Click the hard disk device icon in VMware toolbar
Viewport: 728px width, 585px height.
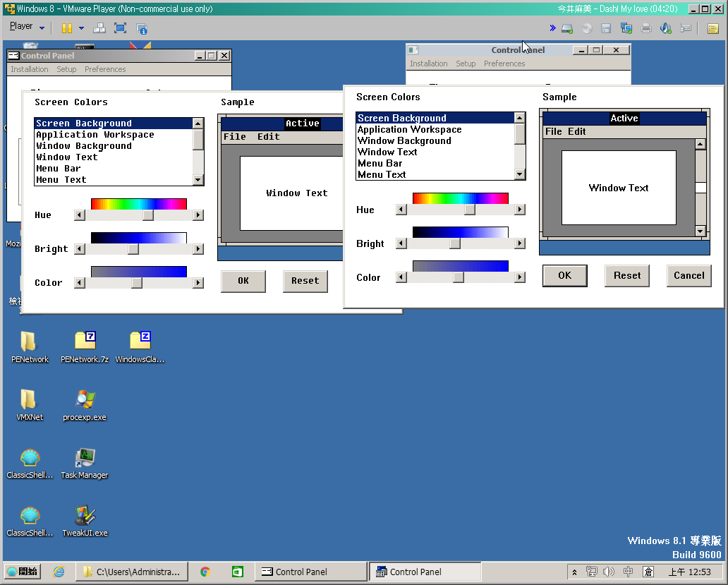[566, 28]
